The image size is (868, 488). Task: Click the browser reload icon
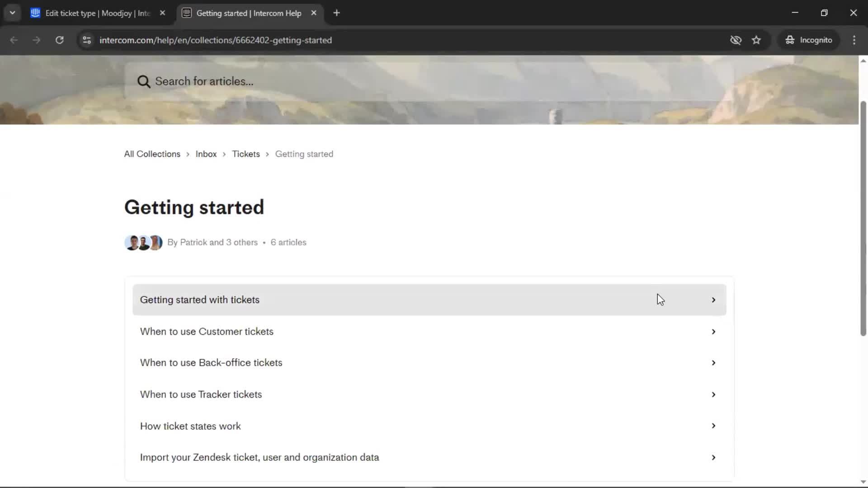point(59,40)
